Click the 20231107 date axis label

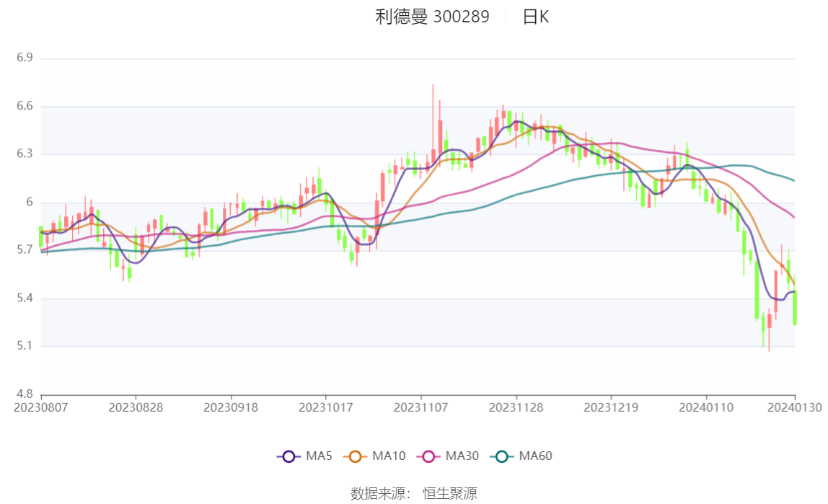(x=421, y=407)
